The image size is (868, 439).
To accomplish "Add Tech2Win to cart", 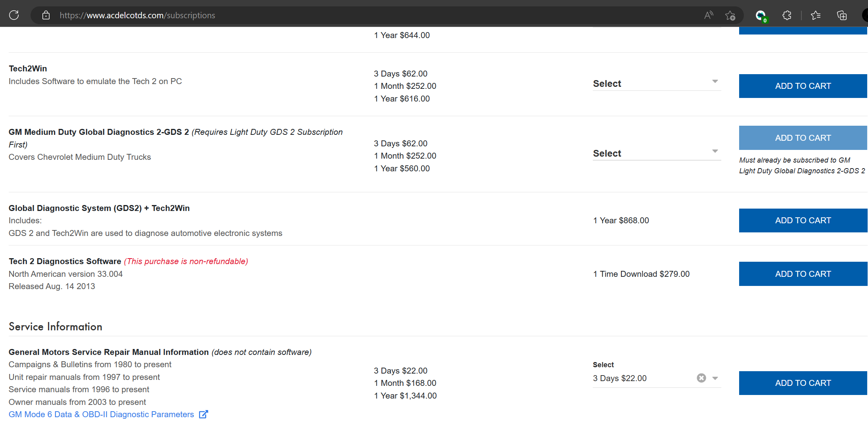I will 803,86.
